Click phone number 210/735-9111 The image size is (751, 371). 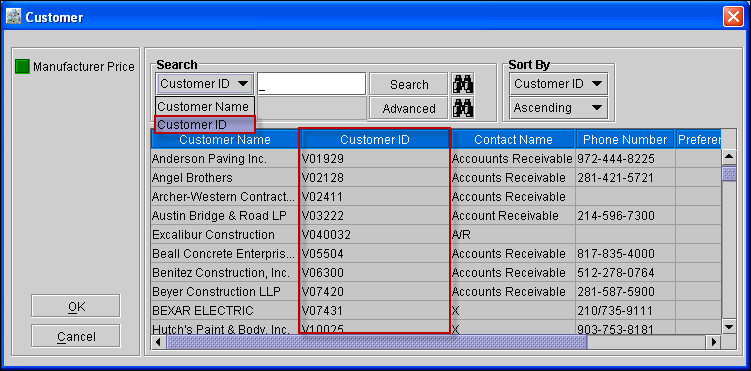625,310
